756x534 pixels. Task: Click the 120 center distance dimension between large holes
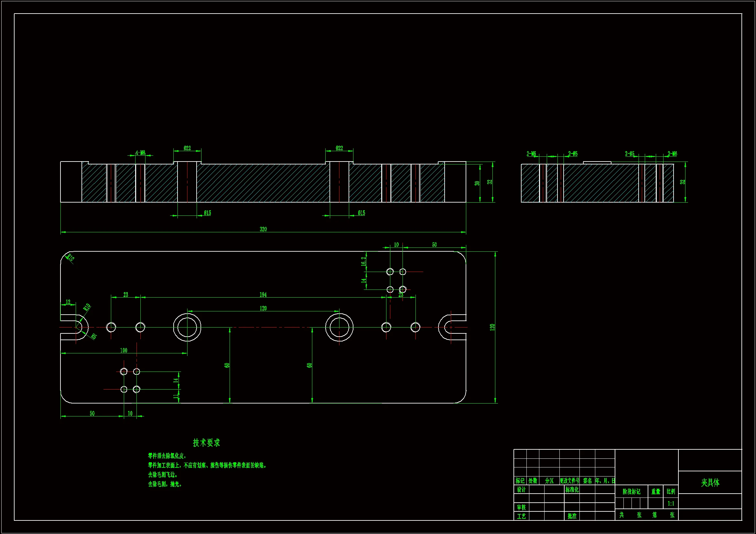click(x=263, y=308)
